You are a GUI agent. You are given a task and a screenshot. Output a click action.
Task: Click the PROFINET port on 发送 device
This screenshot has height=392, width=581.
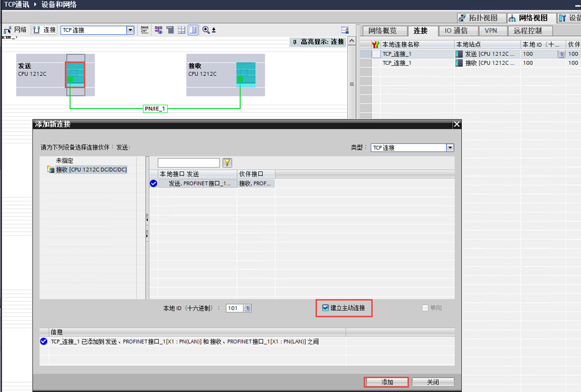pyautogui.click(x=70, y=78)
